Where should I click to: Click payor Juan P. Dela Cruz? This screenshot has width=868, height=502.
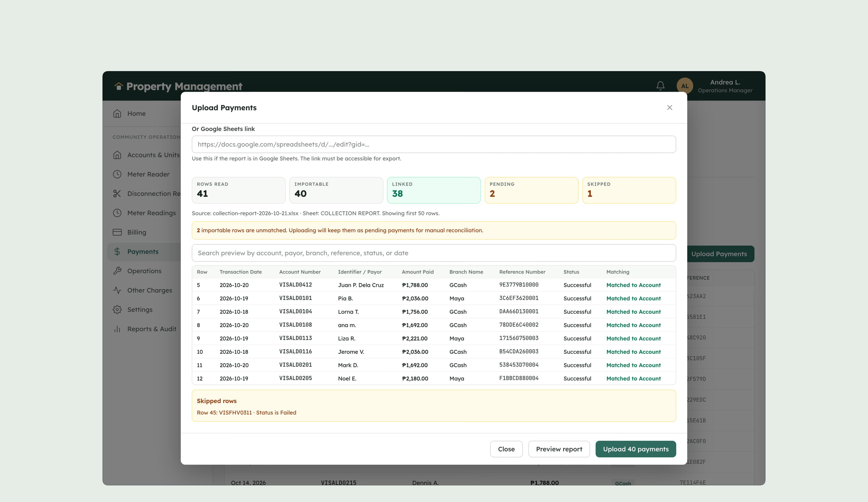coord(361,285)
